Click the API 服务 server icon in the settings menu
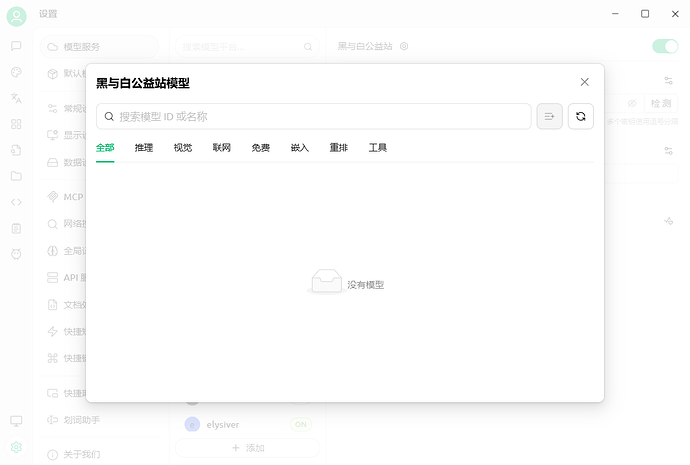 (52, 278)
